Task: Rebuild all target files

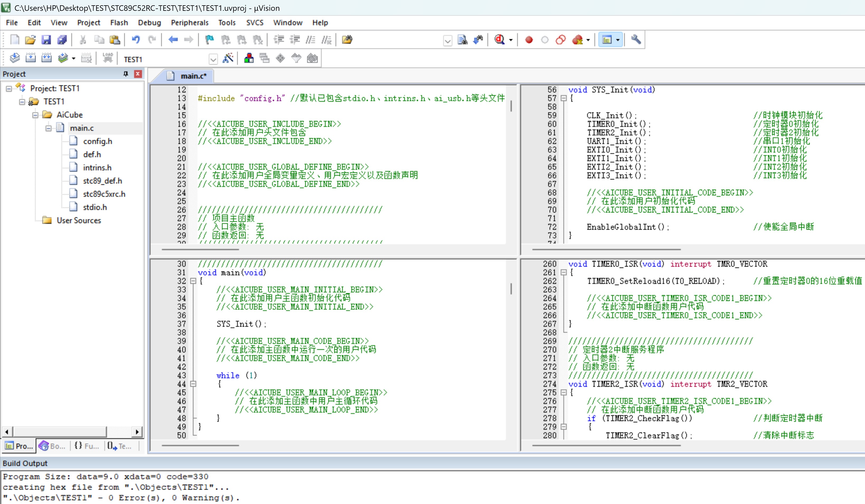Action: [46, 58]
